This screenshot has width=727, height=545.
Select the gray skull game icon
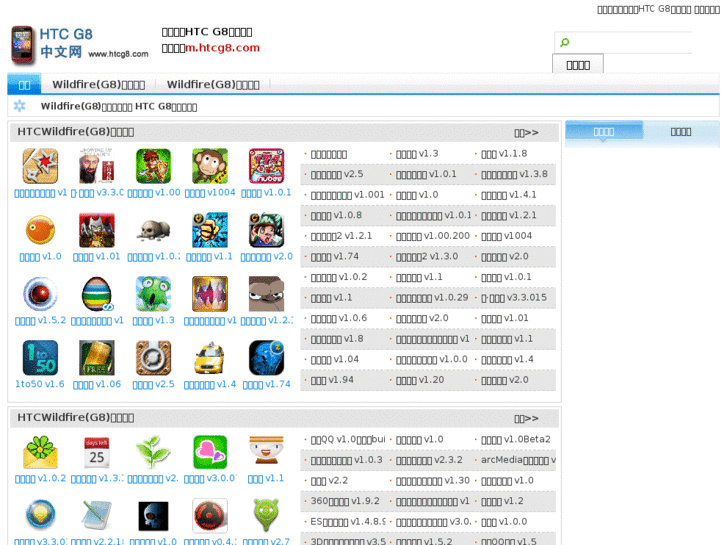153,230
